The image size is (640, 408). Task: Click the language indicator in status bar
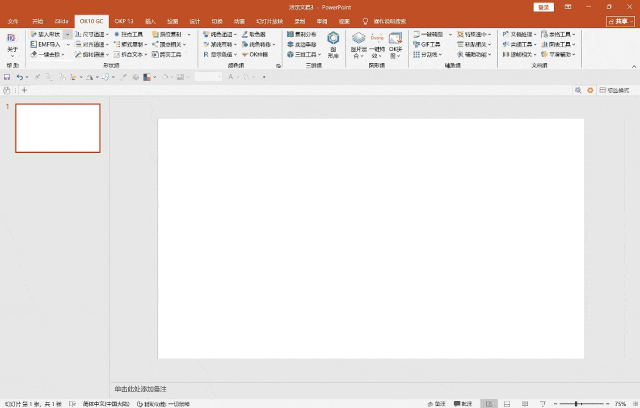coord(106,404)
